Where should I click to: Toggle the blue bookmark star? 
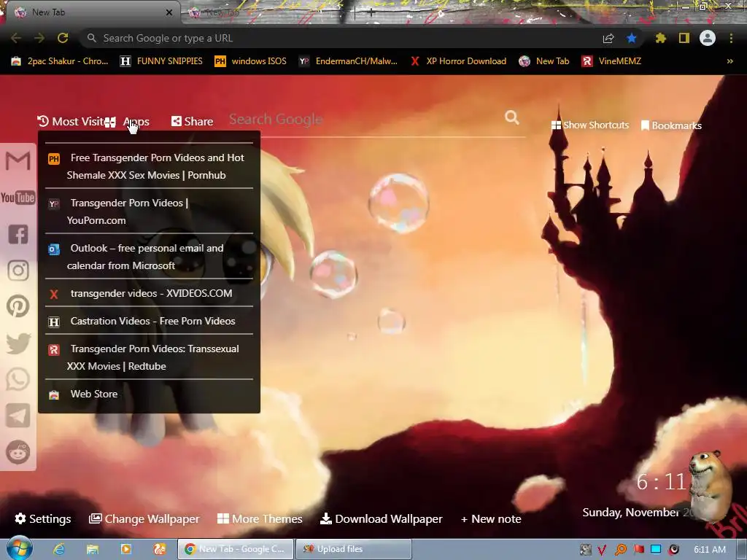click(632, 38)
